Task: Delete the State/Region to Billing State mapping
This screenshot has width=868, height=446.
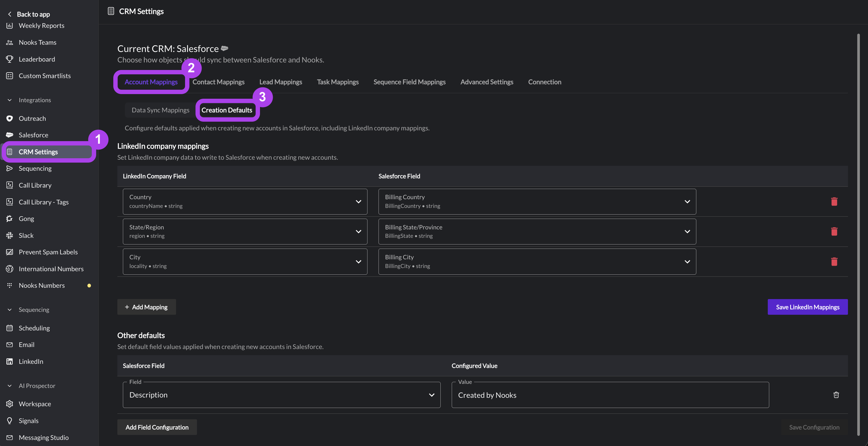Action: click(x=834, y=231)
